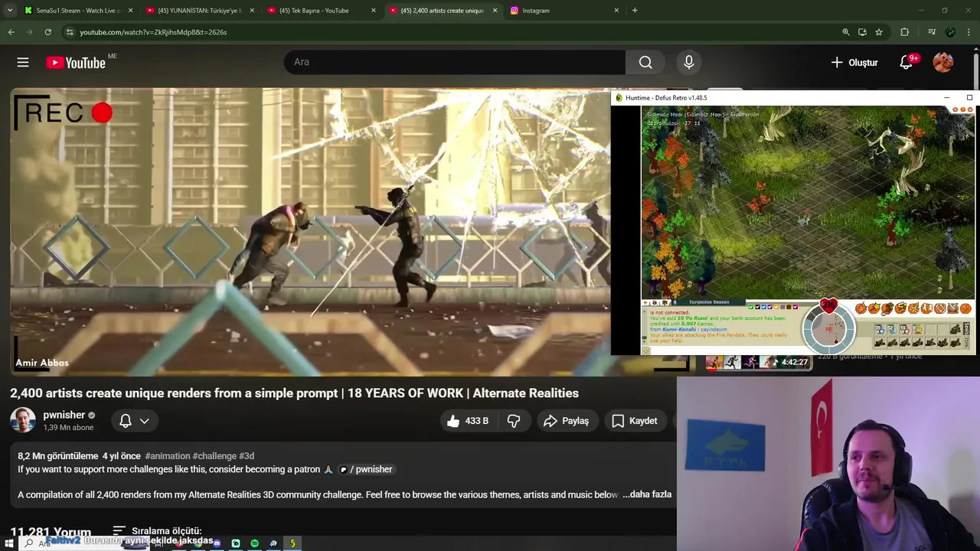This screenshot has width=980, height=551.
Task: Open Chrome profile avatar in toolbar
Action: (950, 32)
